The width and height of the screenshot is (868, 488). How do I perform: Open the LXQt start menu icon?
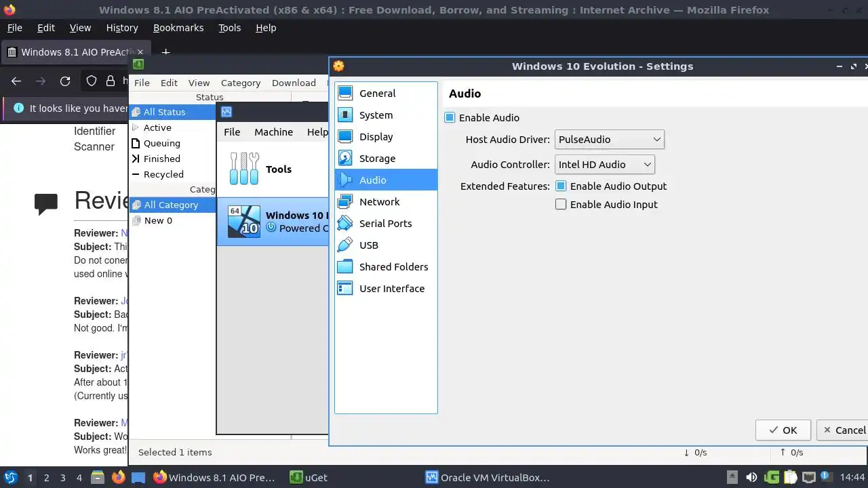10,477
